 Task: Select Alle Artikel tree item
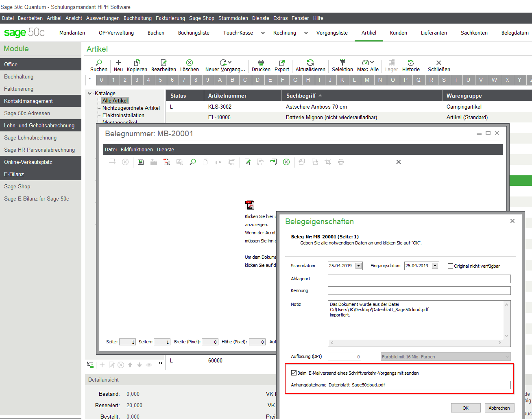click(115, 100)
